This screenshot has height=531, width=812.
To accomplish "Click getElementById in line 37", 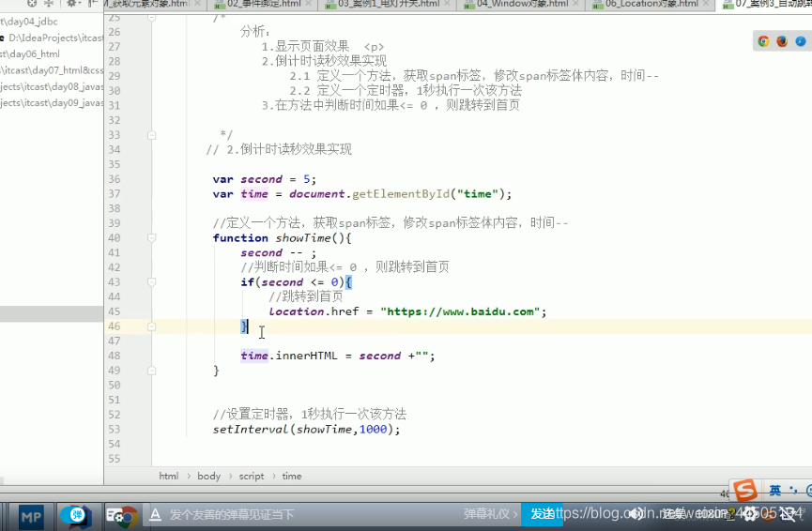I will pos(401,194).
